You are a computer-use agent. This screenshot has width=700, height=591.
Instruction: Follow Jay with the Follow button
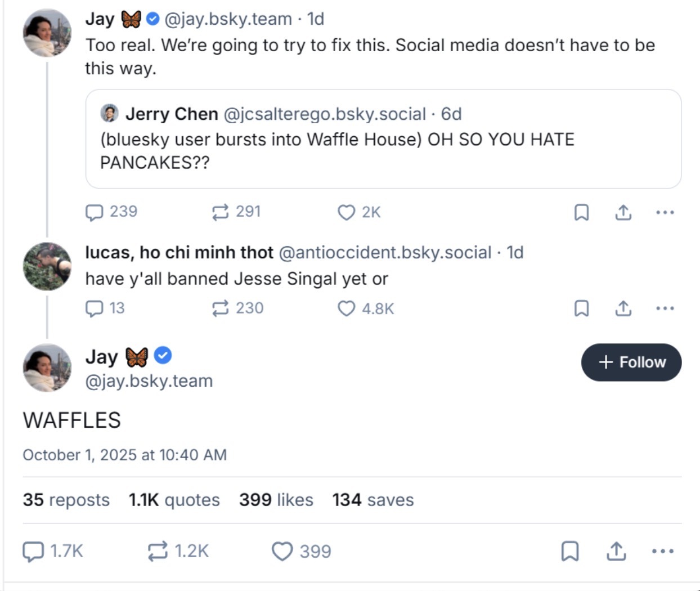631,362
